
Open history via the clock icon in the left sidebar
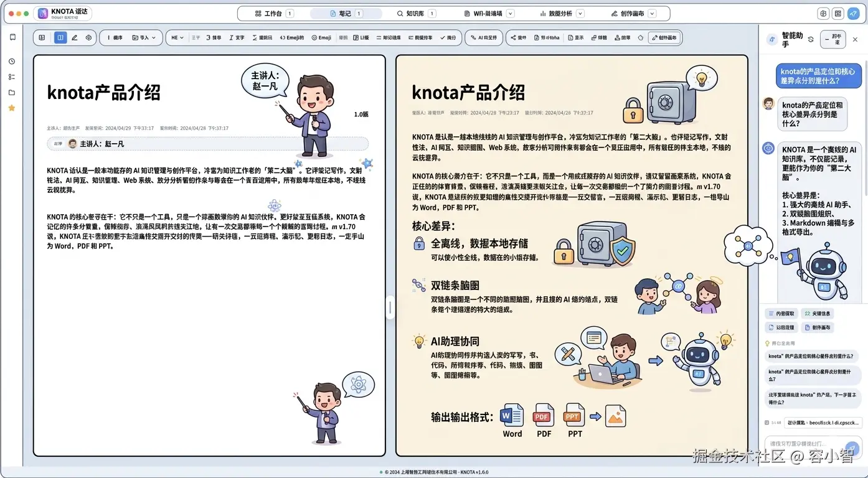(x=12, y=62)
